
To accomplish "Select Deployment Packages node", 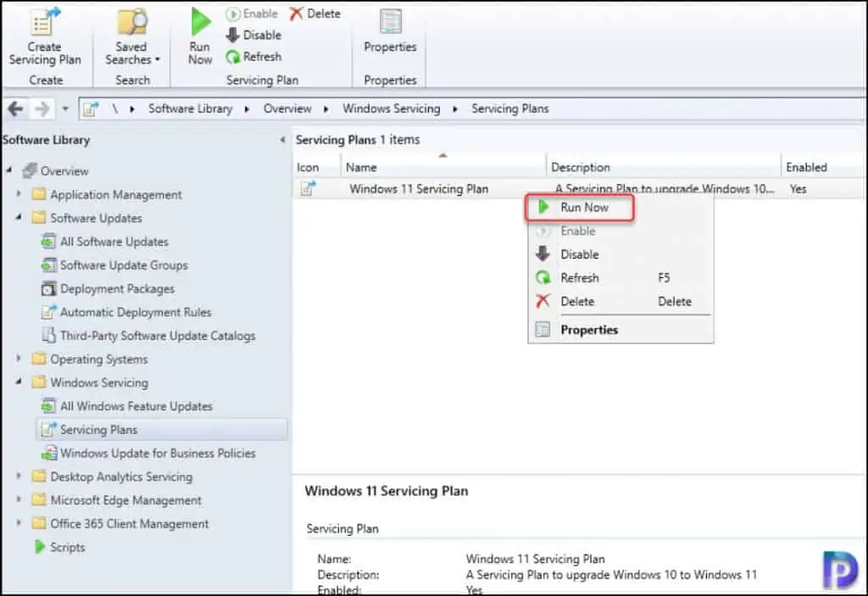I will pos(117,288).
